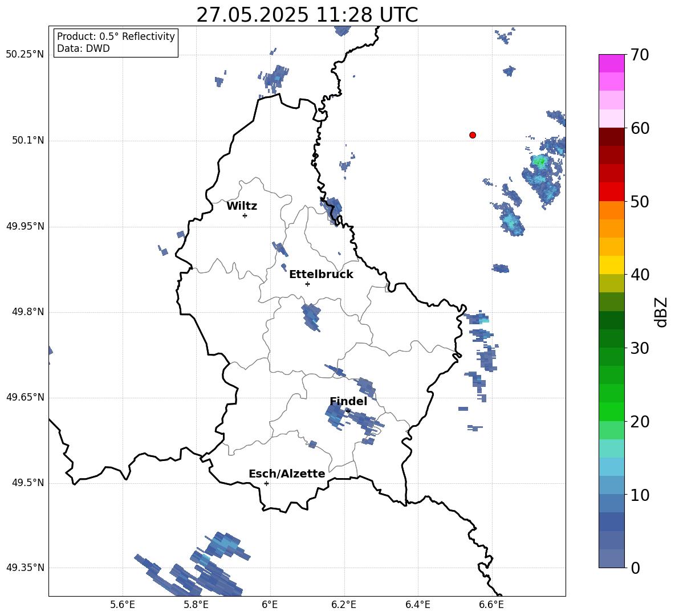The width and height of the screenshot is (675, 616).
Task: Click the Wiltz city label
Action: 242,206
